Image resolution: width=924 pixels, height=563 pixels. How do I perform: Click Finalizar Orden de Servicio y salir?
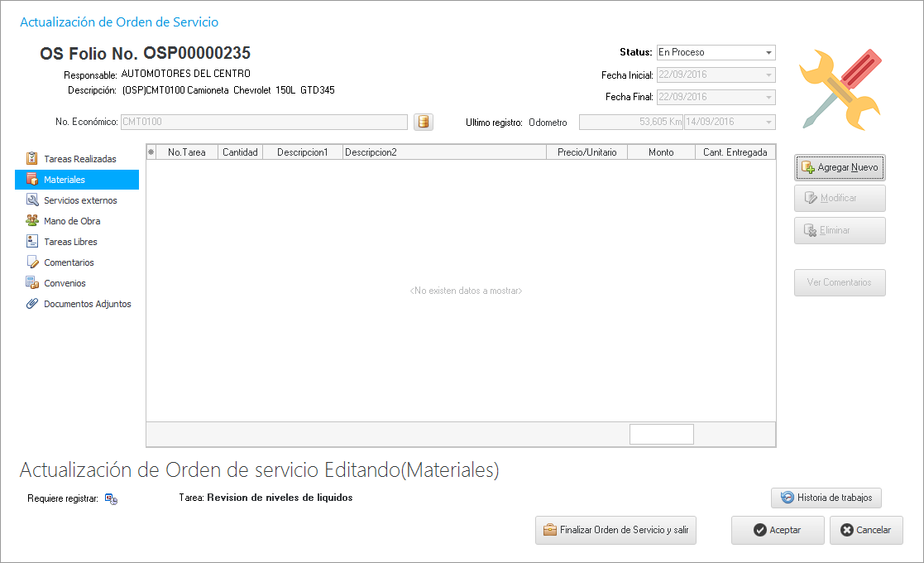pos(615,530)
